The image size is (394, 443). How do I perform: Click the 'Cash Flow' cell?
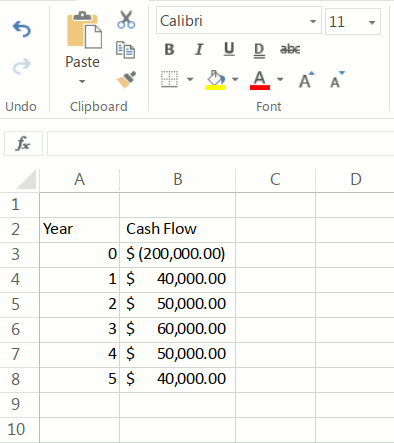[177, 230]
